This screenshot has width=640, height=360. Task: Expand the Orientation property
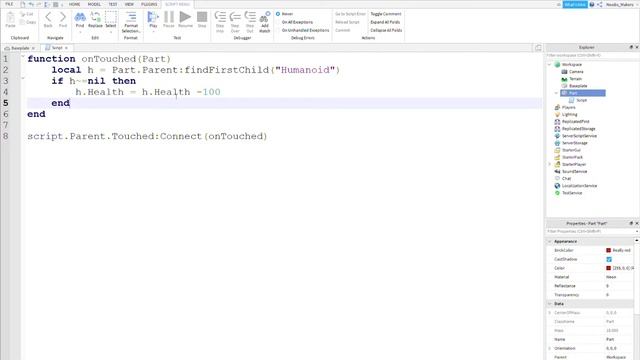(549, 349)
